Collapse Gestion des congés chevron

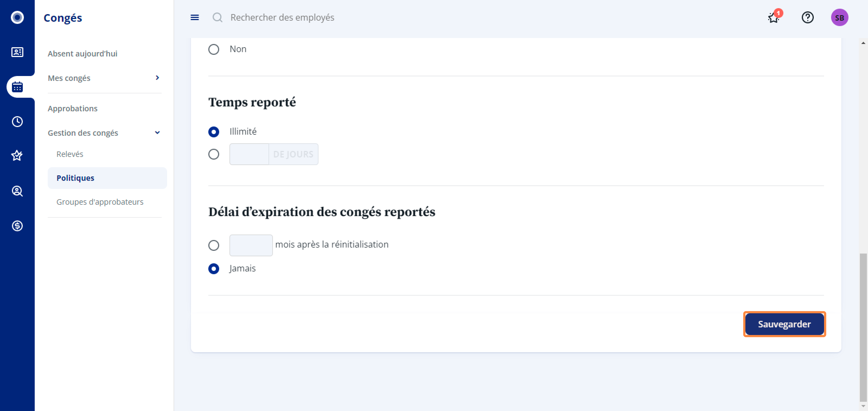tap(157, 133)
